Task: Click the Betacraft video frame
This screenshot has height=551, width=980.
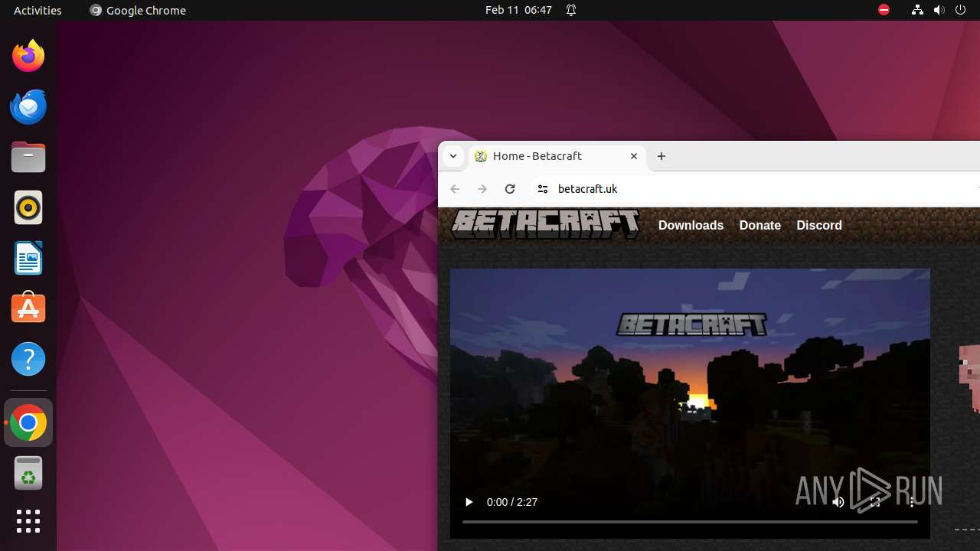Action: coord(690,403)
